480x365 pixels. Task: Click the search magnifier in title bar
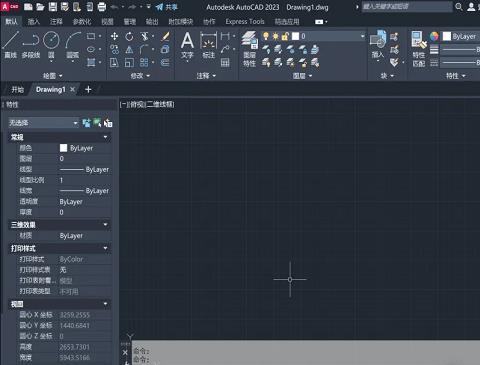click(459, 7)
